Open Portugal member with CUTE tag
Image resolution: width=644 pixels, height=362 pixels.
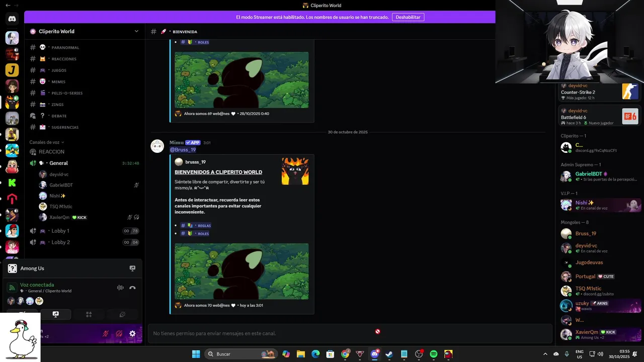pos(600,277)
